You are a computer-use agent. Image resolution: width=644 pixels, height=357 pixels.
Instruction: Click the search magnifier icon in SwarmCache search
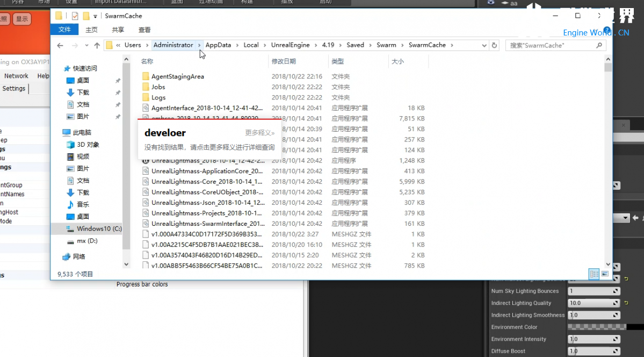point(599,45)
